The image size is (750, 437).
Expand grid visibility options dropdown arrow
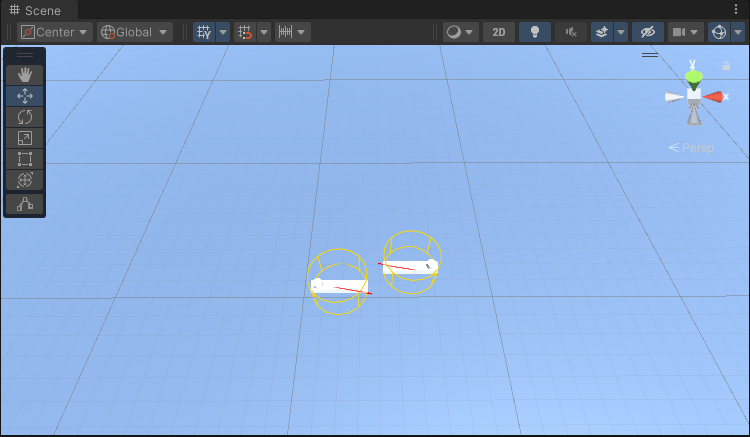[x=223, y=32]
